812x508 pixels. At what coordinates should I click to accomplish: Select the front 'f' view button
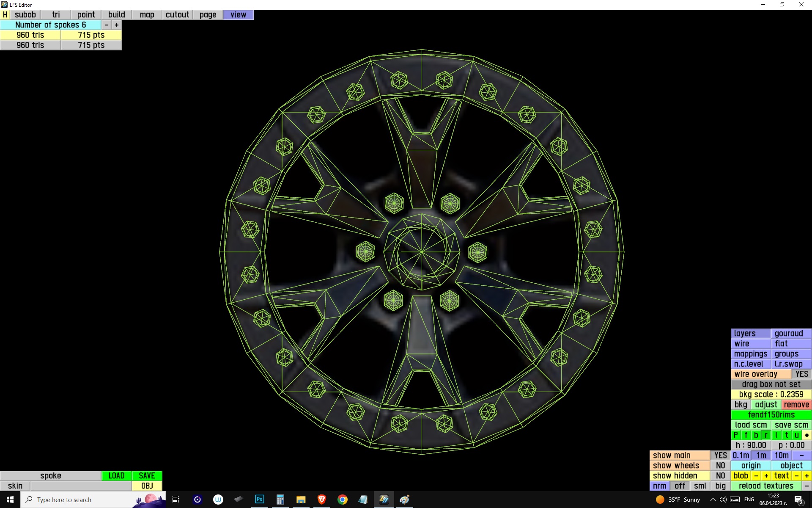(x=746, y=435)
